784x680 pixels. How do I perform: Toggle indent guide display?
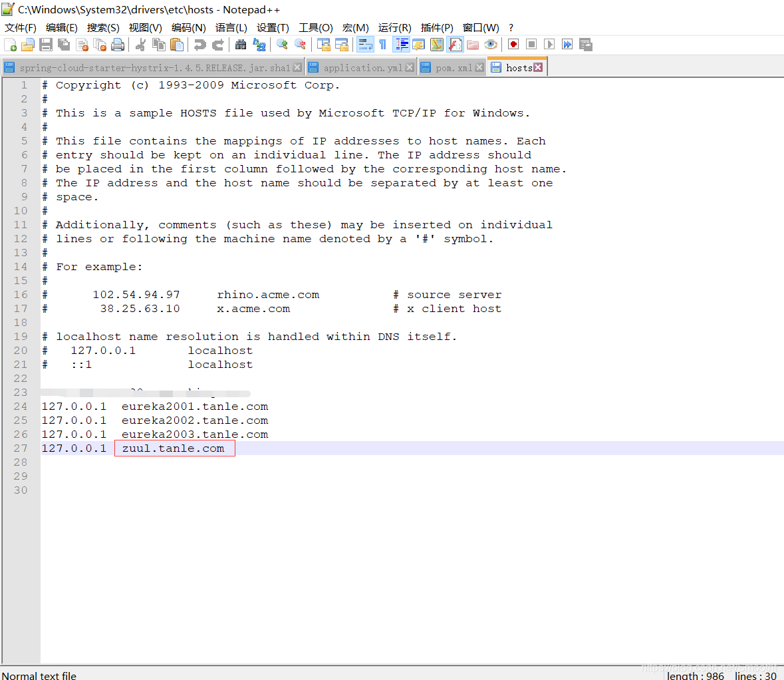point(401,45)
